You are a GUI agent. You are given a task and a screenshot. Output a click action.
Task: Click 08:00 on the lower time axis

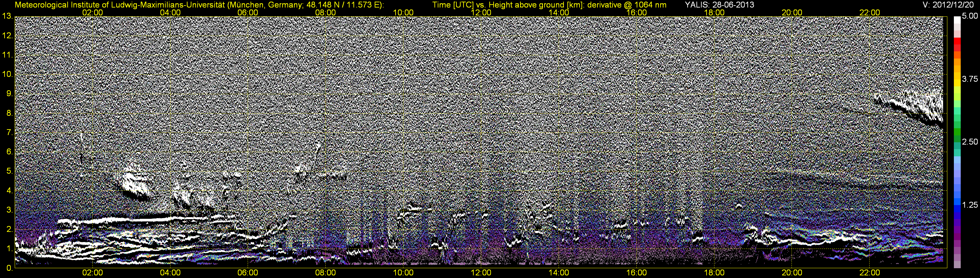point(326,273)
